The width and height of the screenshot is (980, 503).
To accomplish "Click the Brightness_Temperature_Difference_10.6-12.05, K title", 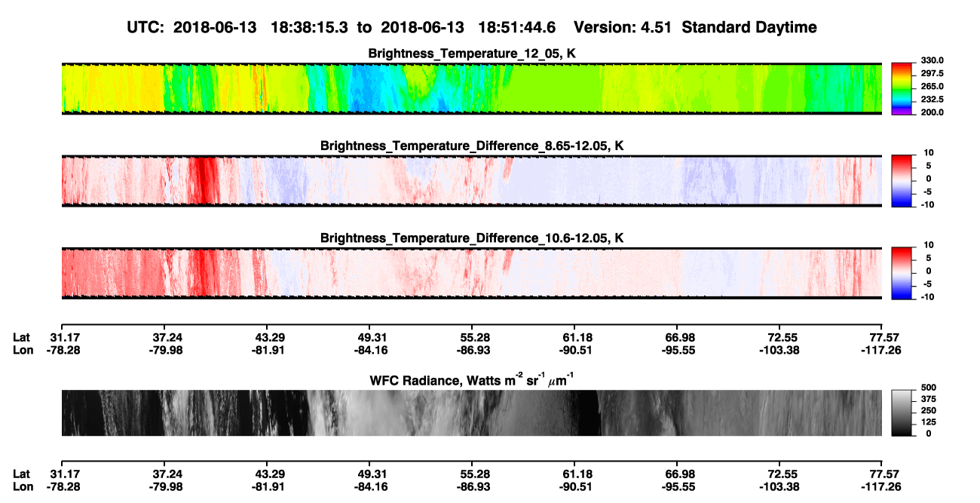I will point(472,238).
